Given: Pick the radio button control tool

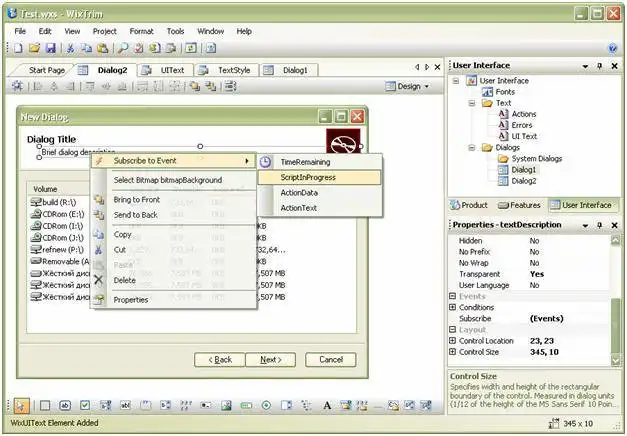Looking at the screenshot, I should coord(266,405).
